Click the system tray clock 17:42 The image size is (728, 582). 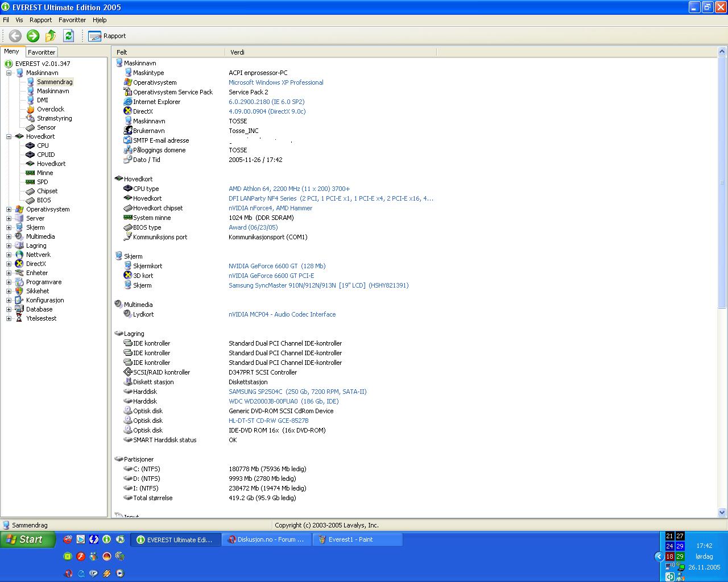coord(704,546)
